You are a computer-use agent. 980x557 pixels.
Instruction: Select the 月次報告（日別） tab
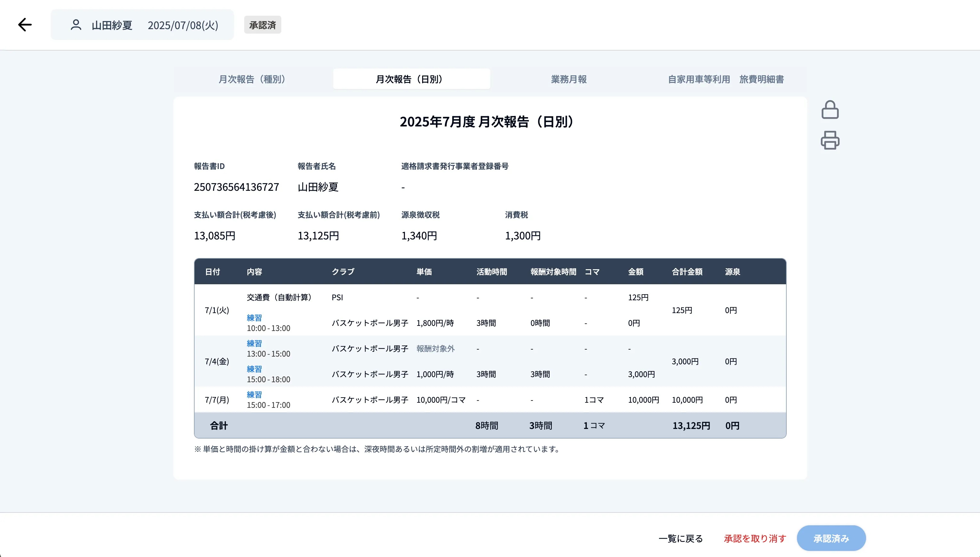click(411, 79)
